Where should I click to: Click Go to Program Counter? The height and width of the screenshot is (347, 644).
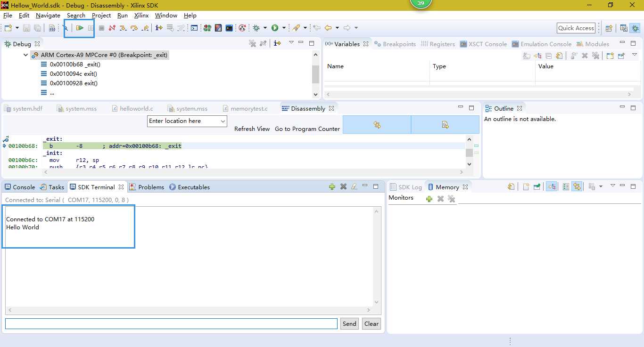[x=307, y=129]
